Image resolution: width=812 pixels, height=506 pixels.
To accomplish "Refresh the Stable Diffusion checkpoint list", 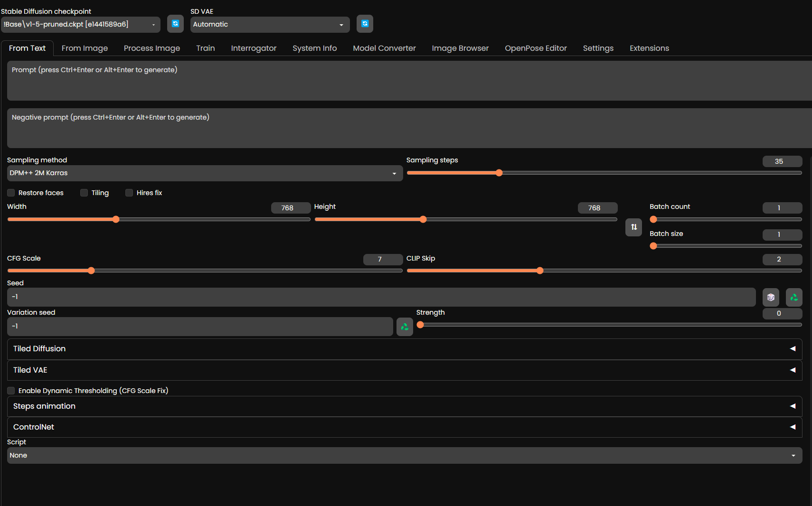I will tap(175, 24).
